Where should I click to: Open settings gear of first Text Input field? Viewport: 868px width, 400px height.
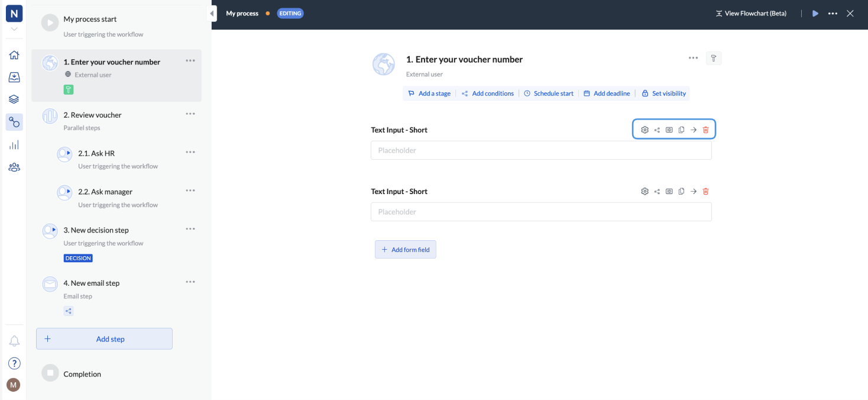[644, 130]
